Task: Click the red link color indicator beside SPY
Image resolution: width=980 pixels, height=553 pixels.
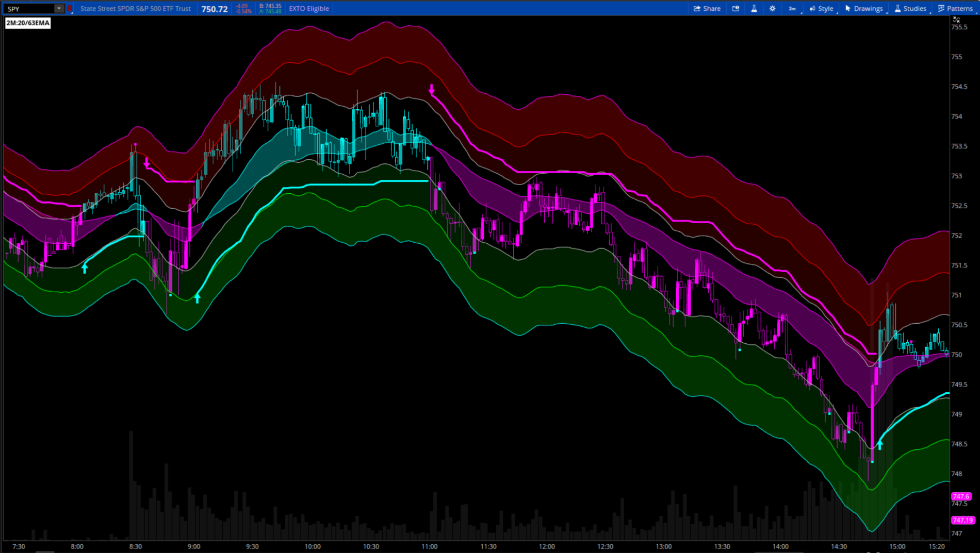Action: click(x=70, y=9)
